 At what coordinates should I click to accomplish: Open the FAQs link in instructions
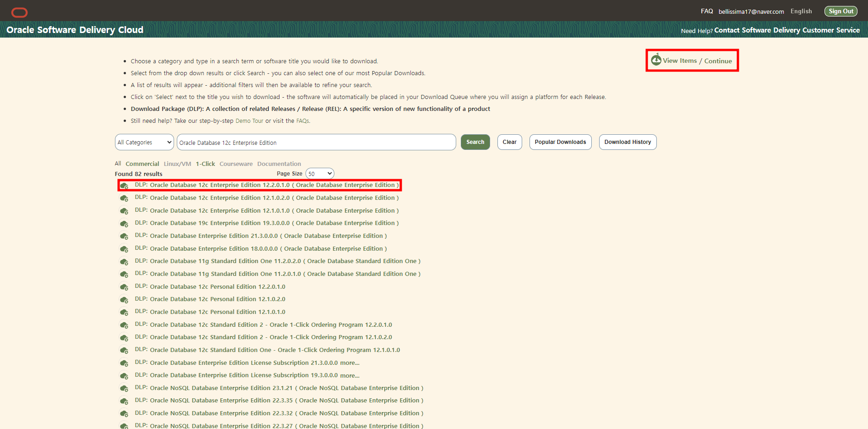point(303,121)
